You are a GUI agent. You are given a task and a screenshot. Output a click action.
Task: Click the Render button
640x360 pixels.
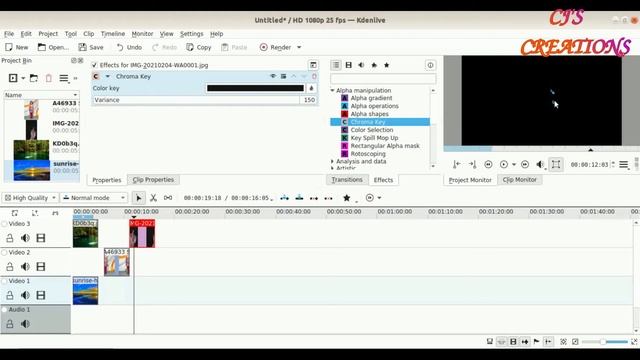coord(276,47)
